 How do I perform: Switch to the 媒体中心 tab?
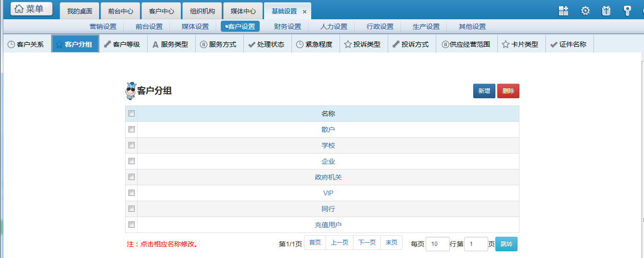243,11
